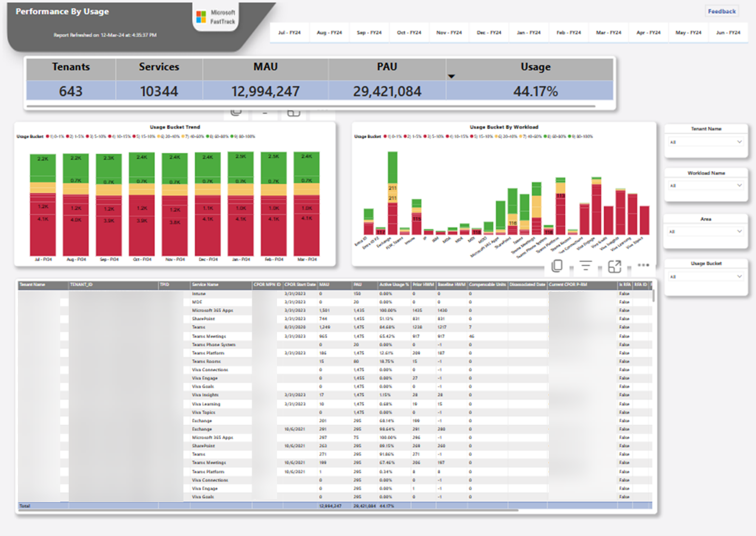
Task: Click the Viva Topics row
Action: click(335, 412)
